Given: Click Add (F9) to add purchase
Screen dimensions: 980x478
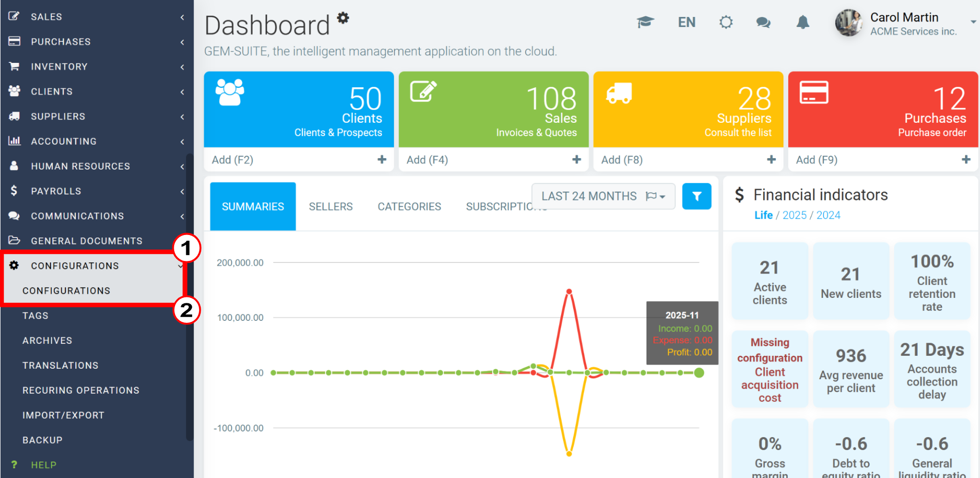Looking at the screenshot, I should point(817,160).
